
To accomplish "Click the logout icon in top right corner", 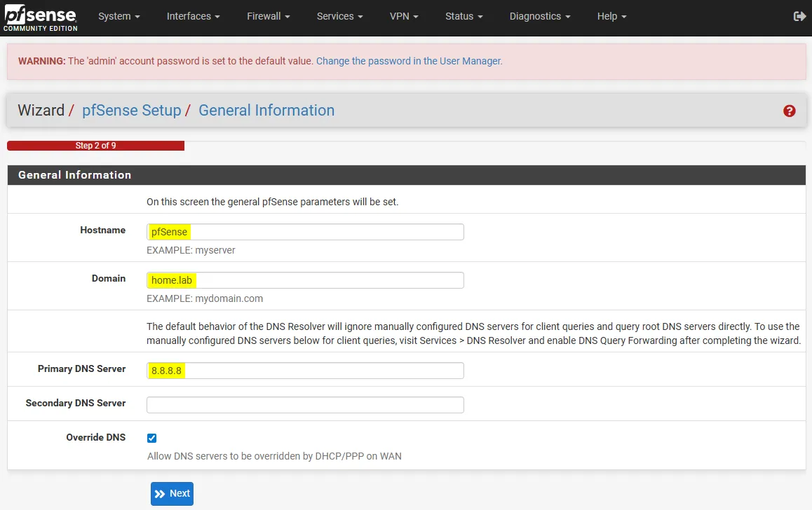I will 799,15.
